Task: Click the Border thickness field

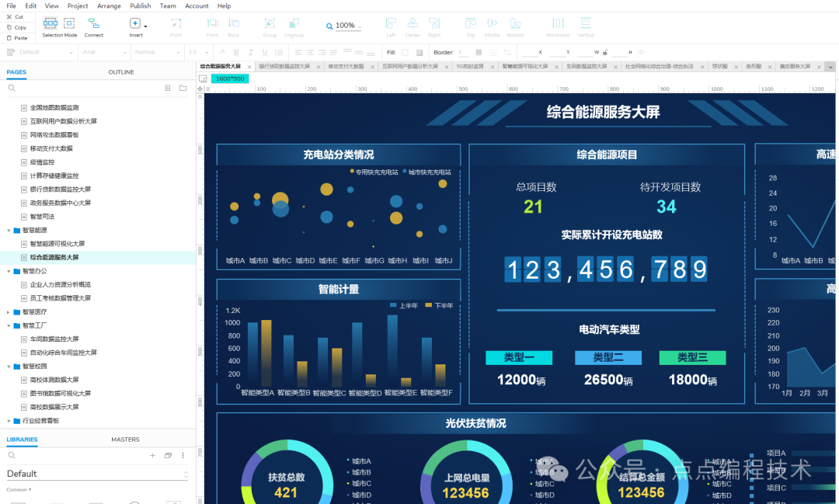Action: click(x=463, y=53)
